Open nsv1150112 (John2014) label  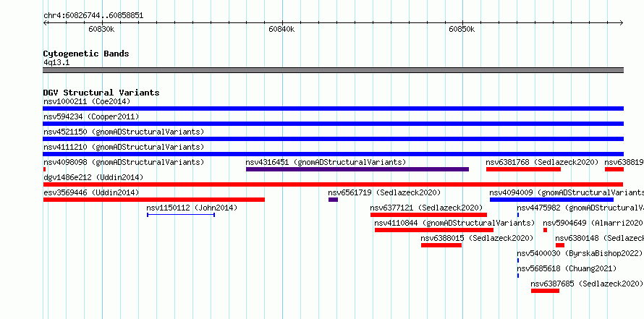coord(192,208)
